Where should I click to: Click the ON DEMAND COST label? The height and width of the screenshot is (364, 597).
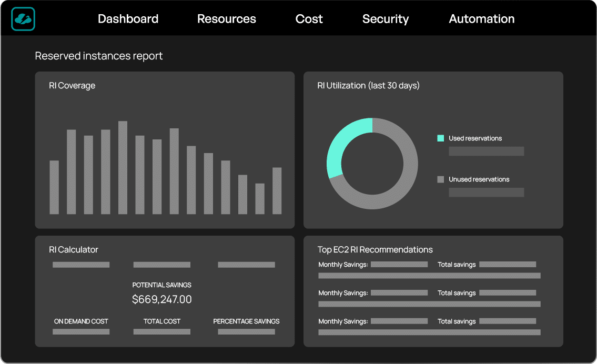click(81, 321)
